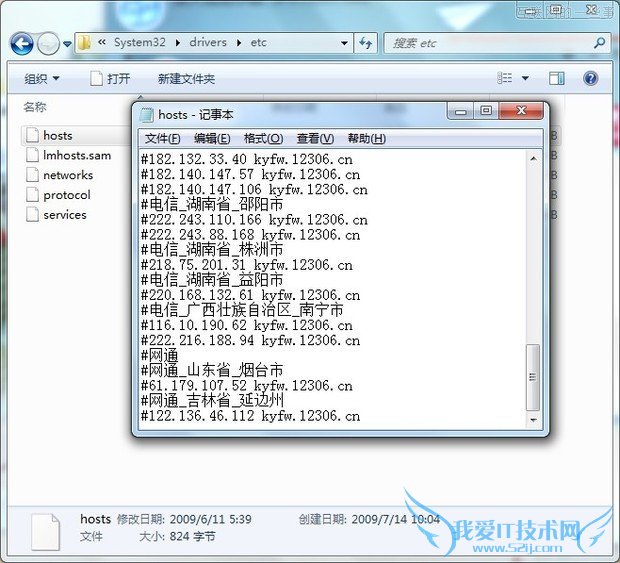Click the line #电信_湖南省_益阳市
This screenshot has width=620, height=563.
click(x=212, y=280)
